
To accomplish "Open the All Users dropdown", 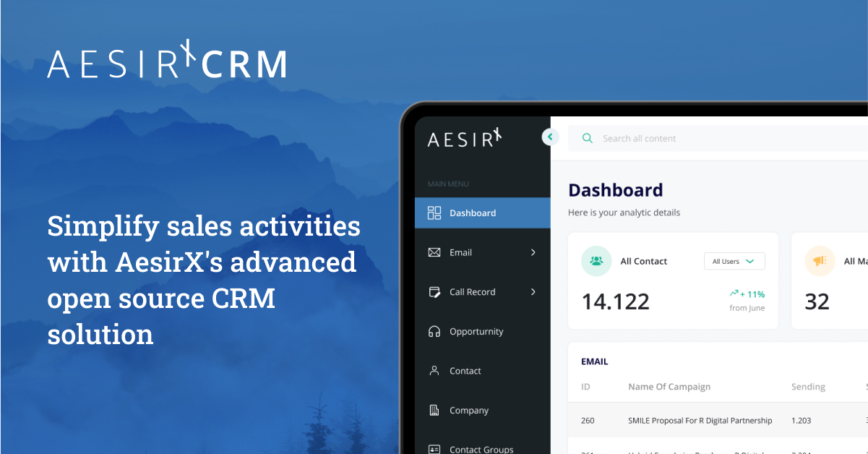I will click(734, 261).
